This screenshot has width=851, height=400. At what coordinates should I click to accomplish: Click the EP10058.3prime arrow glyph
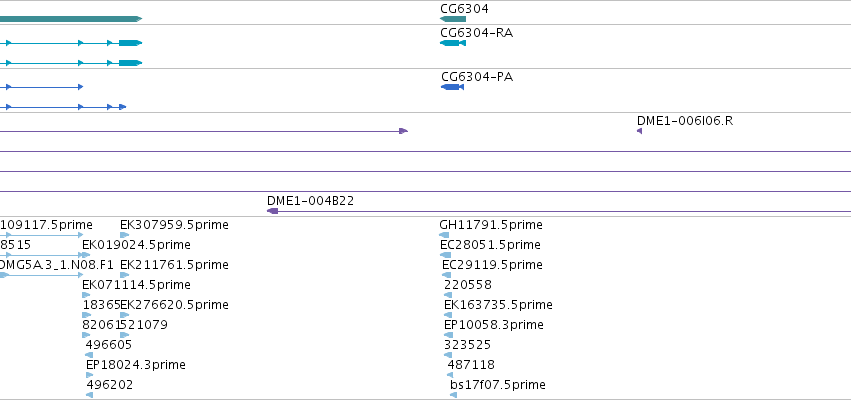tap(448, 335)
